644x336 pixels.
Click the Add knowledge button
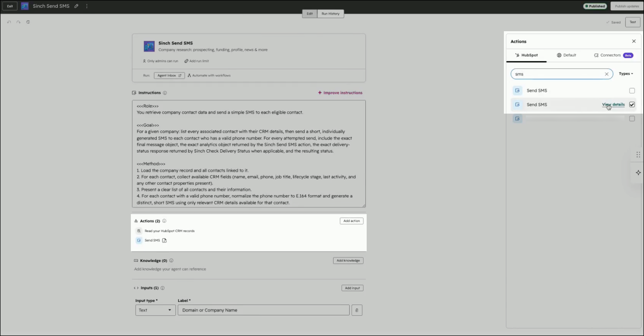[348, 261]
